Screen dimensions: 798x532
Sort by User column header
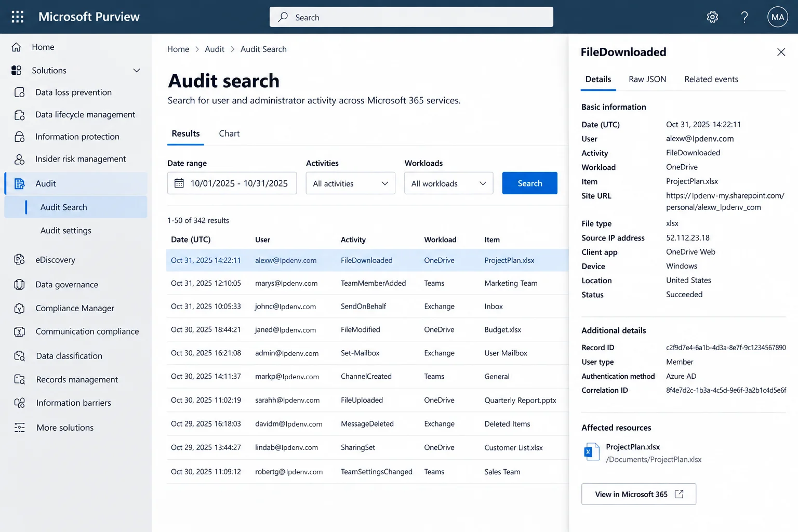point(262,240)
